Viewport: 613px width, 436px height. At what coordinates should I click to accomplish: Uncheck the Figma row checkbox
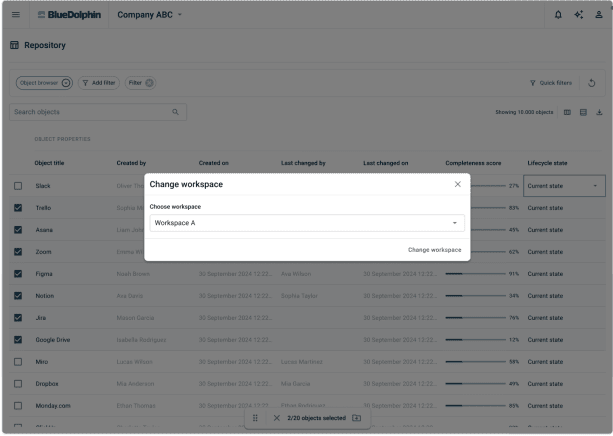[18, 274]
